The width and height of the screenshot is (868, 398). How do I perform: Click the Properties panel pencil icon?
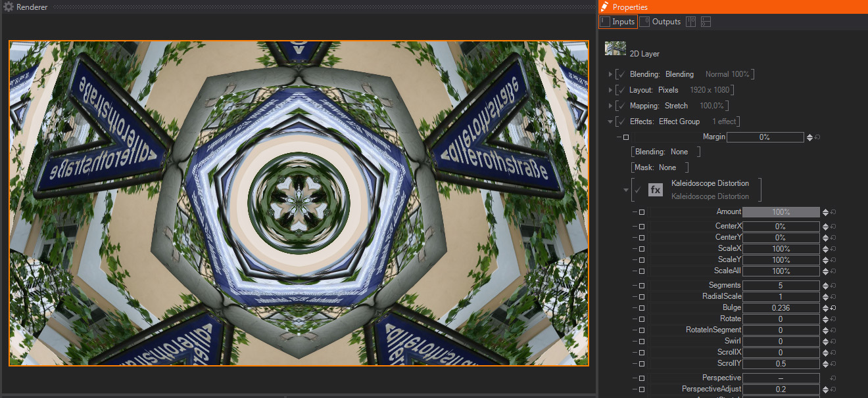pyautogui.click(x=604, y=7)
